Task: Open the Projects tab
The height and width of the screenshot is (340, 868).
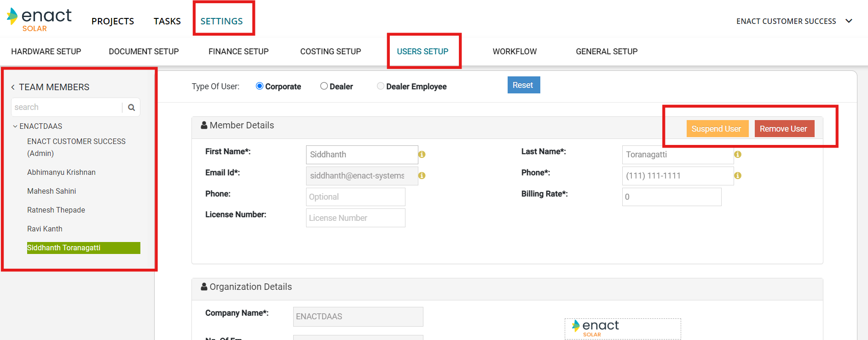Action: click(x=113, y=21)
